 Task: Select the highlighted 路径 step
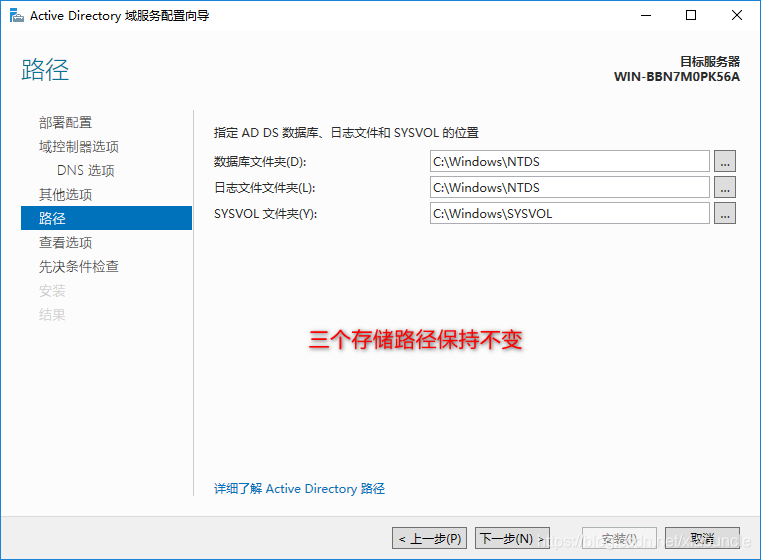pos(106,218)
